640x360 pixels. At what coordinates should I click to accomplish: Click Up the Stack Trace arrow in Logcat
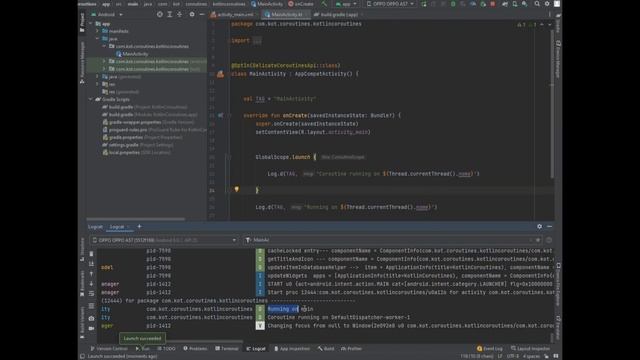[x=91, y=274]
